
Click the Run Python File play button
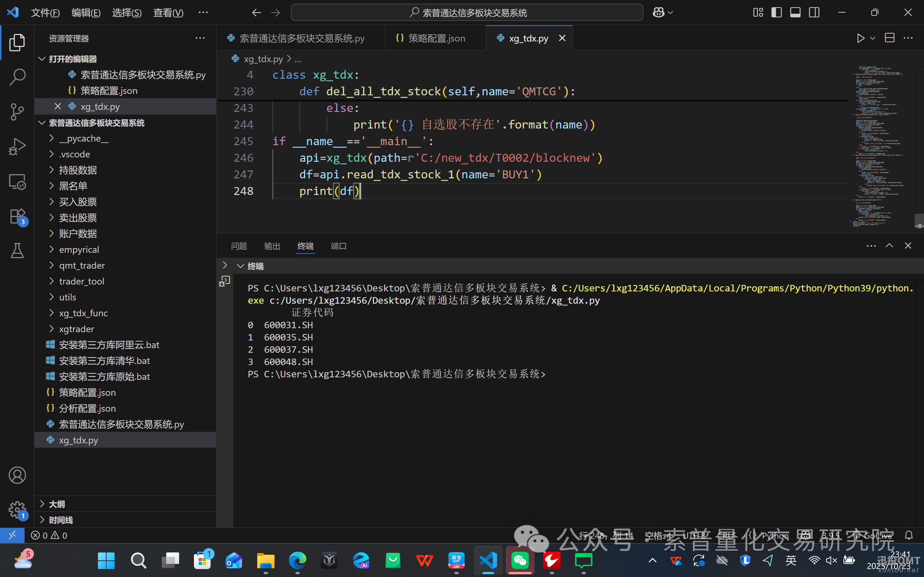pos(860,38)
